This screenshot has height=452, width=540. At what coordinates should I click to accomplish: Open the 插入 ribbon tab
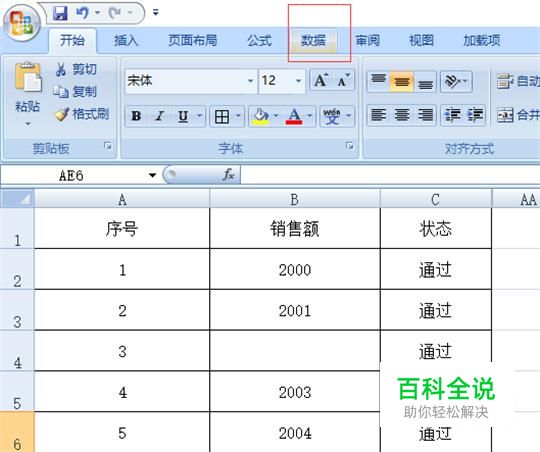click(x=126, y=41)
